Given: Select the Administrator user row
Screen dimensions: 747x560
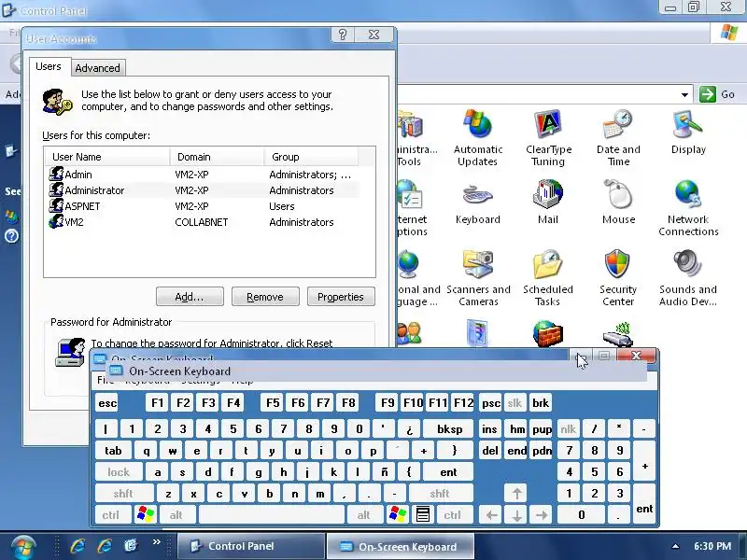Looking at the screenshot, I should pos(204,190).
